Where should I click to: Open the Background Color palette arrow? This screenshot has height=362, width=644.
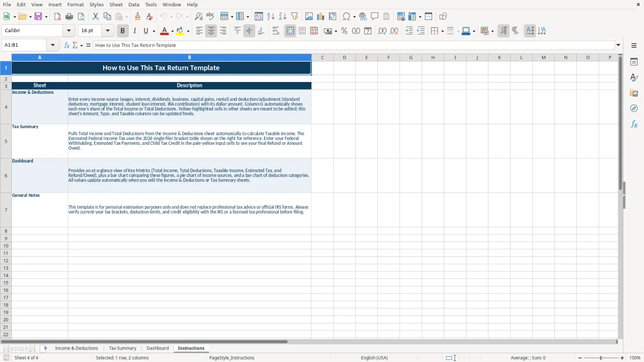click(x=188, y=31)
